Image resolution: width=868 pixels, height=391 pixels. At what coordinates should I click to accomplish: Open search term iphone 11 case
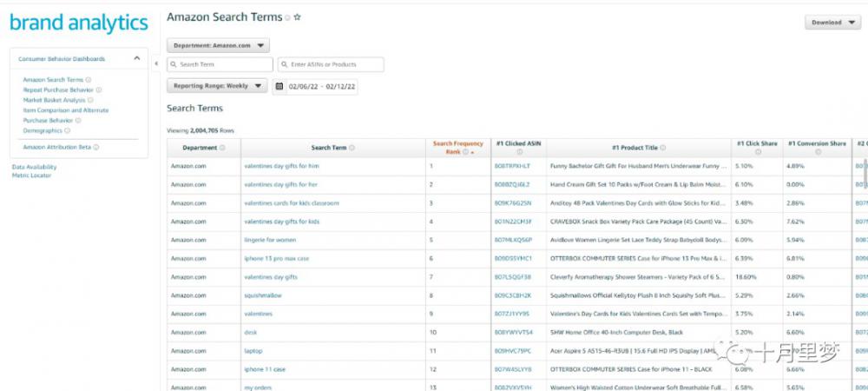tap(265, 369)
